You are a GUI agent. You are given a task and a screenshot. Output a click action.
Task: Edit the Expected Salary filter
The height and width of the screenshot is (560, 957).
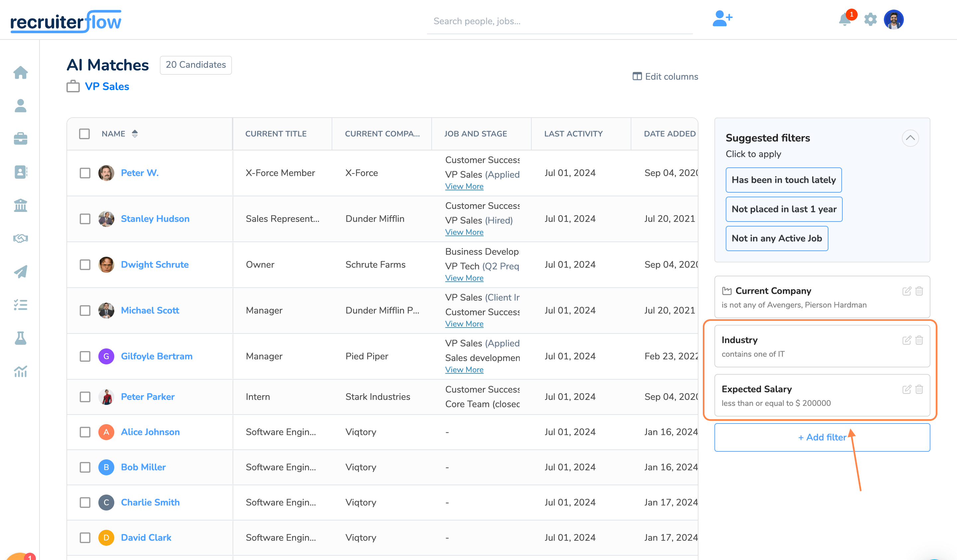pos(906,389)
